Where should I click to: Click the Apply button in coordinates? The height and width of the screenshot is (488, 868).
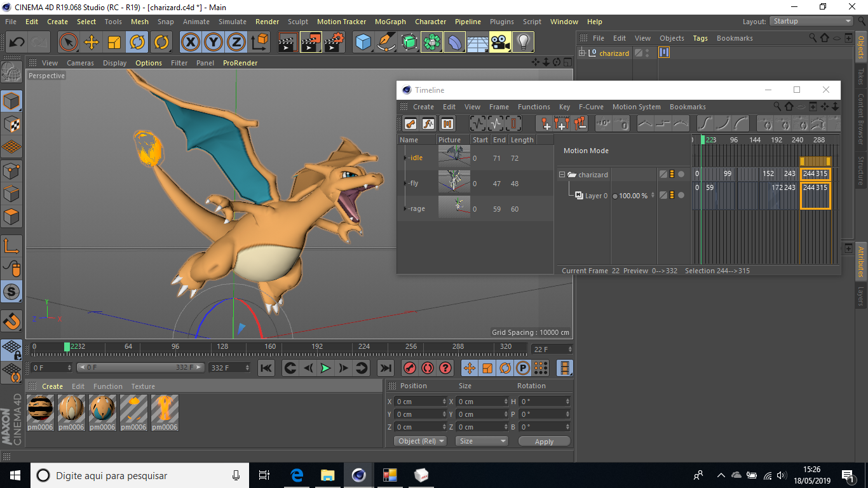[x=544, y=441]
